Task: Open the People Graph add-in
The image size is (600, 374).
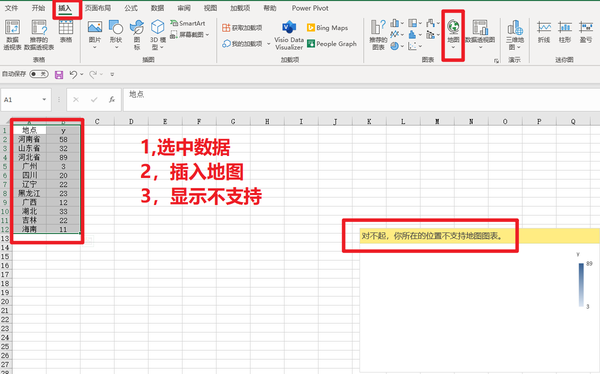Action: [x=332, y=44]
